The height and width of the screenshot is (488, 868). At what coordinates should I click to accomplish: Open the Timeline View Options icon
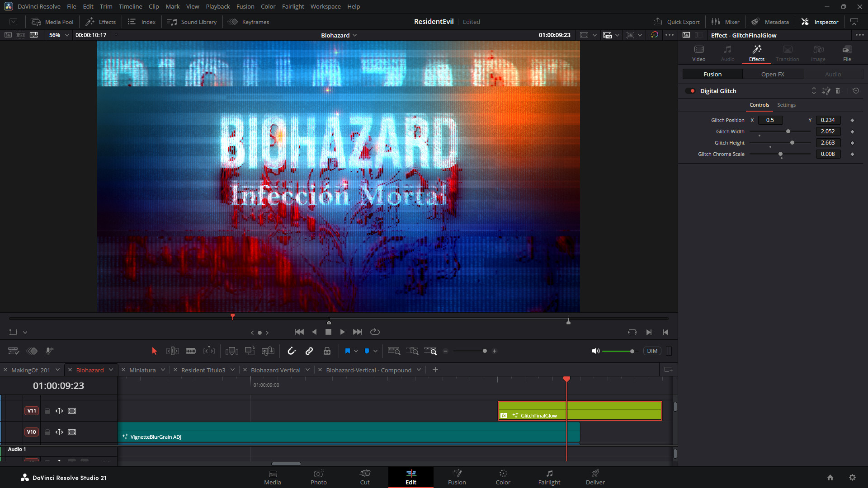click(x=14, y=351)
